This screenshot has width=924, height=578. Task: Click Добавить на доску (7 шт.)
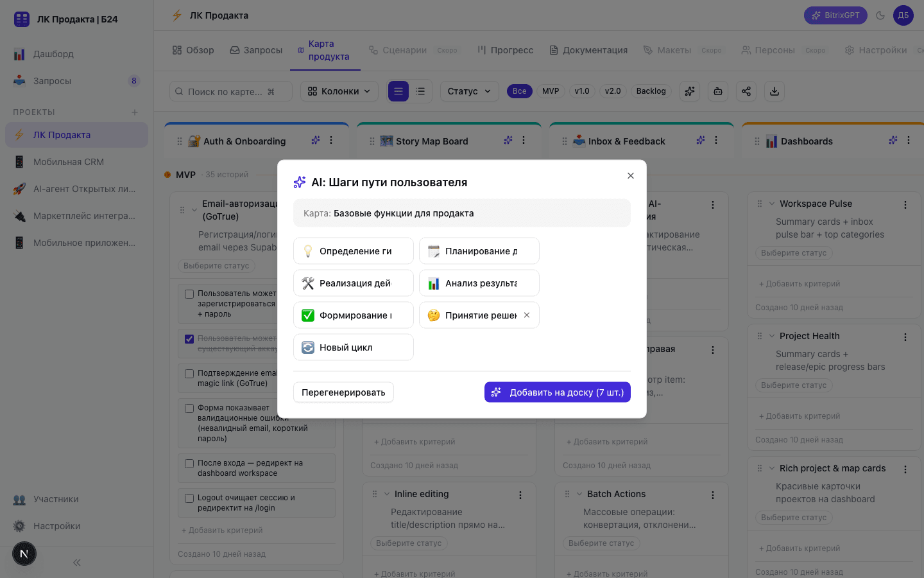coord(557,392)
